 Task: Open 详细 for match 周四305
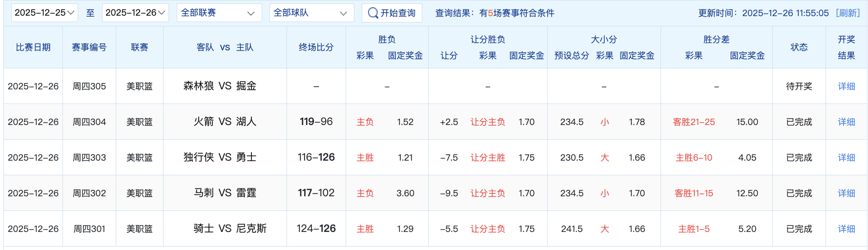846,86
